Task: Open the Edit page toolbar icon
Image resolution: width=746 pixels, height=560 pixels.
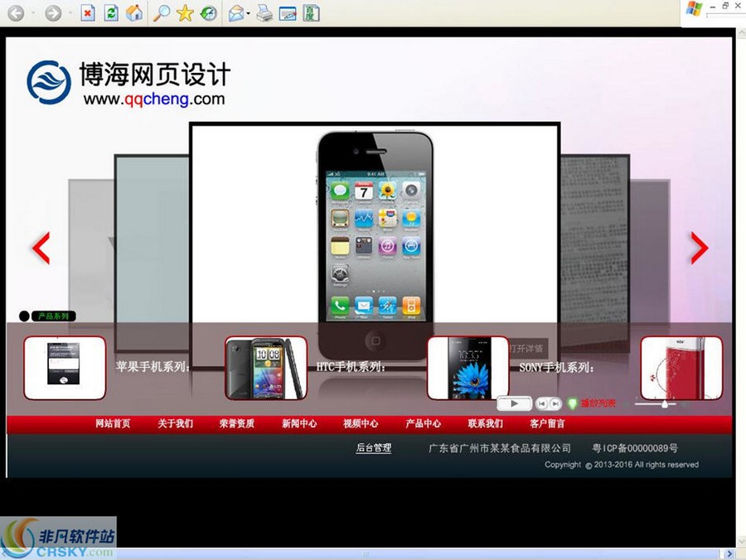Action: [x=288, y=13]
